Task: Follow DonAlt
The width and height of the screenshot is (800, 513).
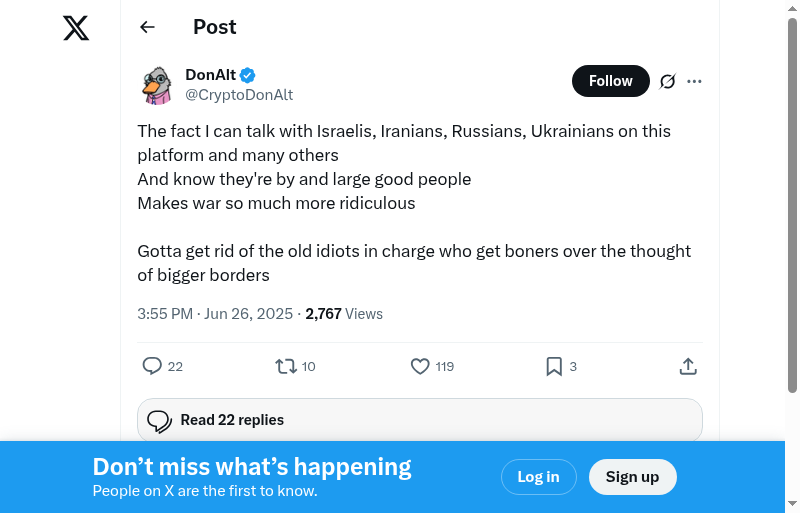Action: tap(610, 81)
